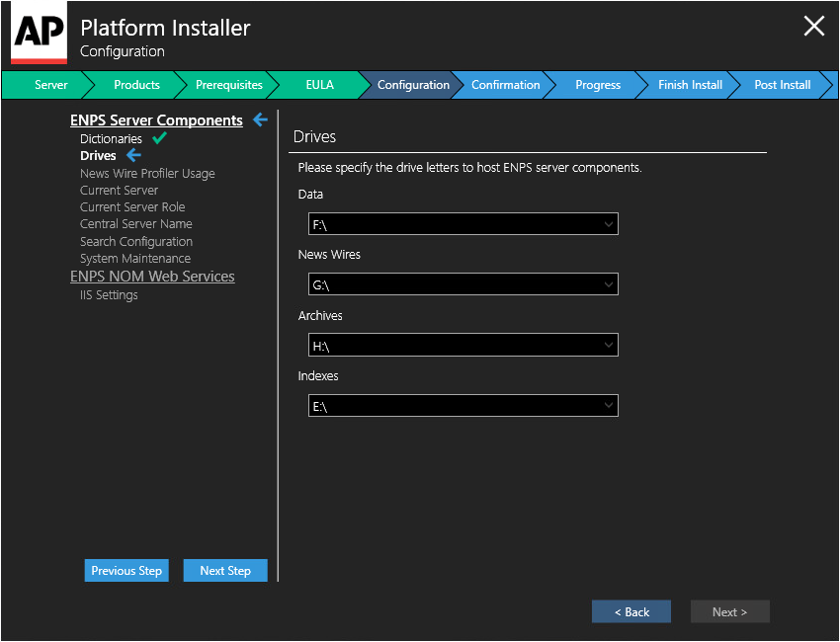Go to the Prerequisites step tab
The height and width of the screenshot is (642, 840).
coord(228,85)
